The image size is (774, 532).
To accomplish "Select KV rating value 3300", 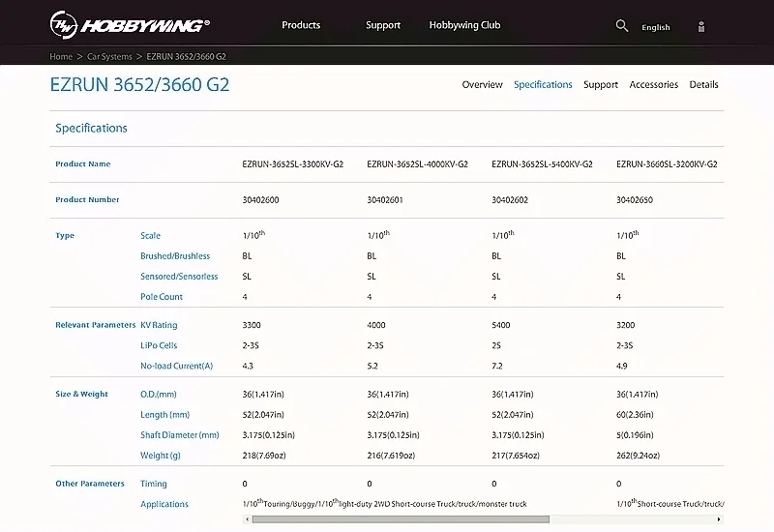I will [252, 325].
